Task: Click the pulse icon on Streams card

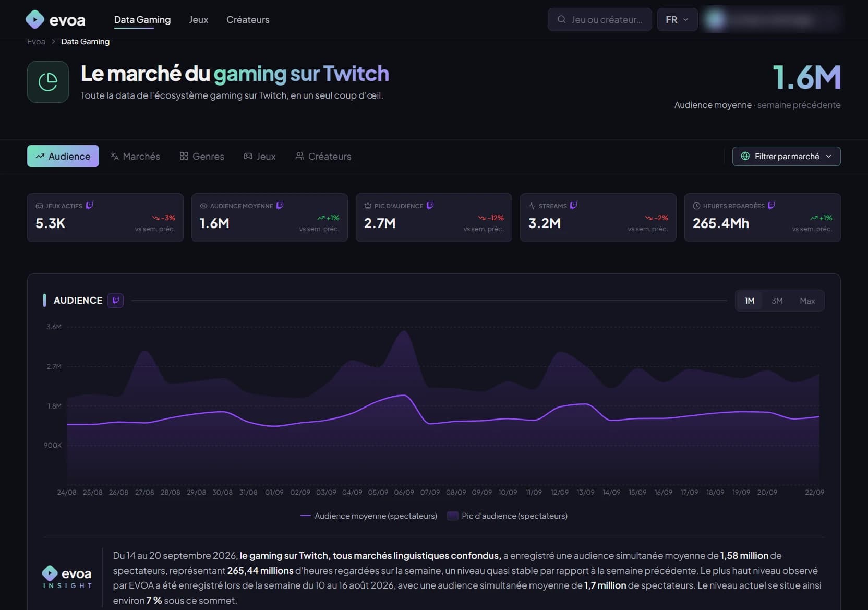Action: pos(532,206)
